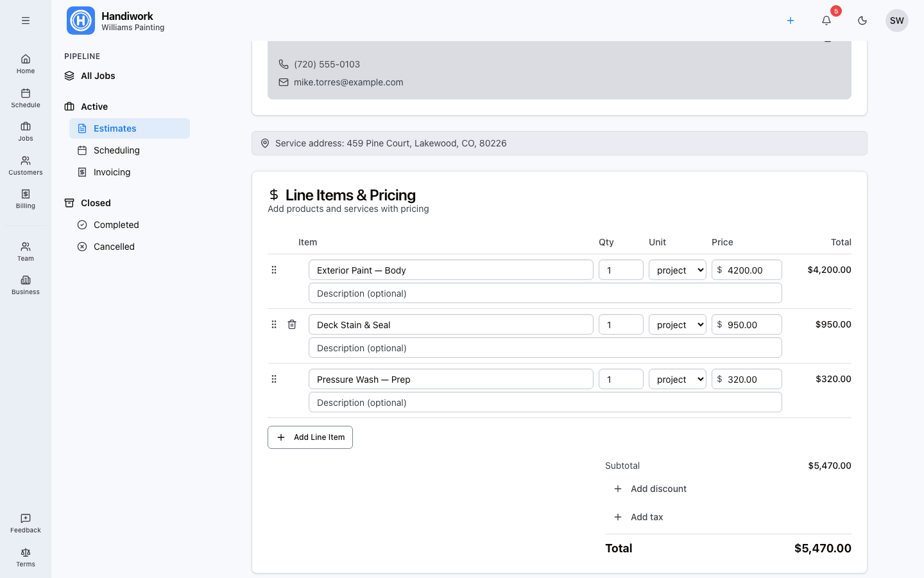Open unit dropdown for Exterior Paint row

[x=678, y=270]
